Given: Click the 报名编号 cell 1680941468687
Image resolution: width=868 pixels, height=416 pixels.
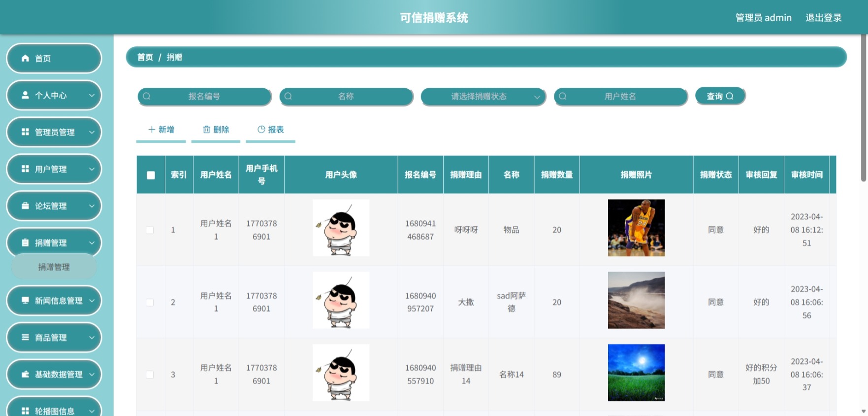Looking at the screenshot, I should [x=420, y=230].
